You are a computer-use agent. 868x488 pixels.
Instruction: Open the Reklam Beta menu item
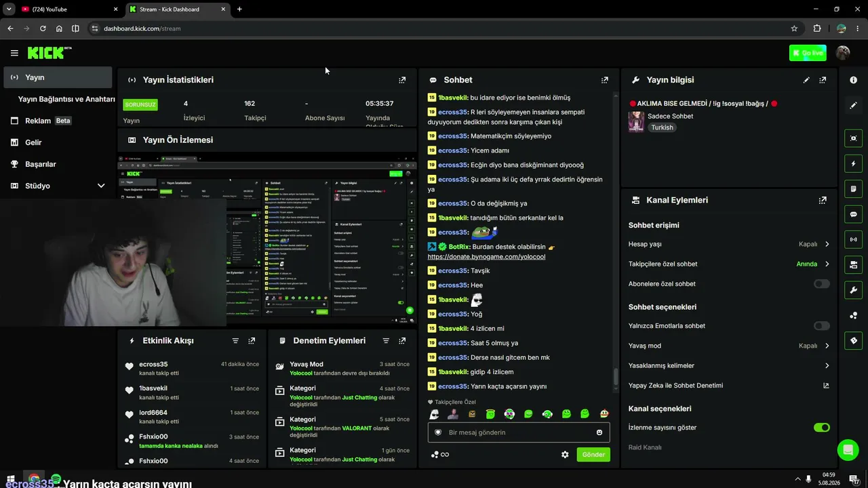(x=58, y=121)
